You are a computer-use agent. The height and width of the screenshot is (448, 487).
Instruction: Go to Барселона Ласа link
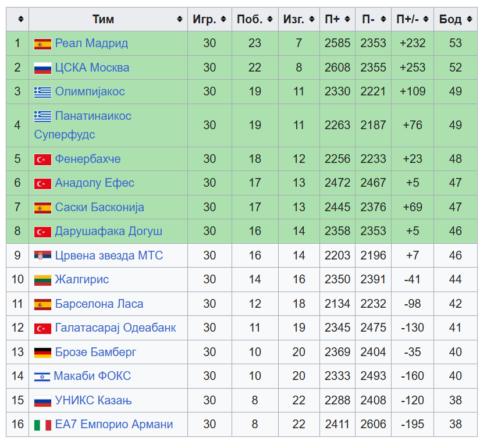point(99,304)
